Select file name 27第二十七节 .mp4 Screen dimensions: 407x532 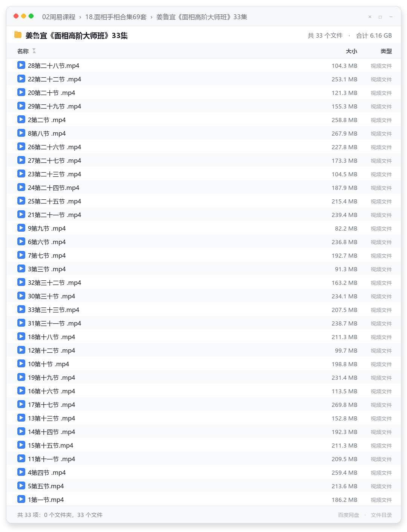click(x=54, y=161)
